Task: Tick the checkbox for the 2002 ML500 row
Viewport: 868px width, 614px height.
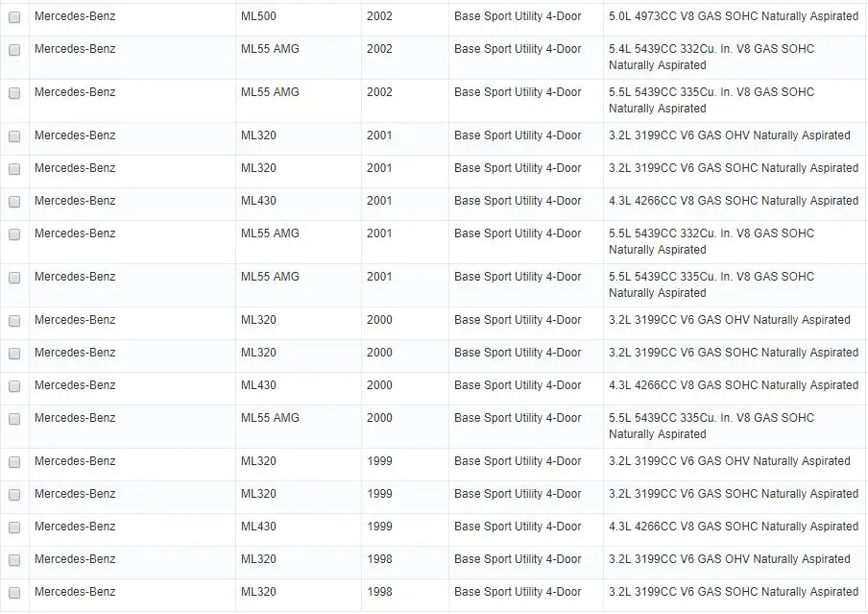Action: pos(14,17)
